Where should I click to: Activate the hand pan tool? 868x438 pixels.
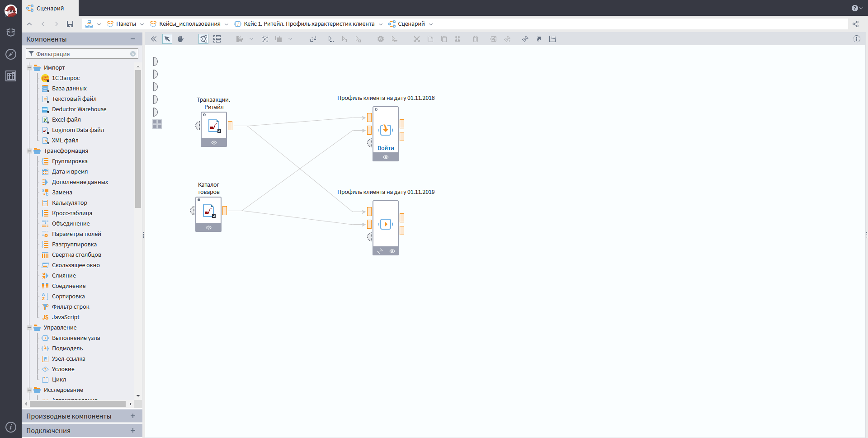tap(181, 39)
